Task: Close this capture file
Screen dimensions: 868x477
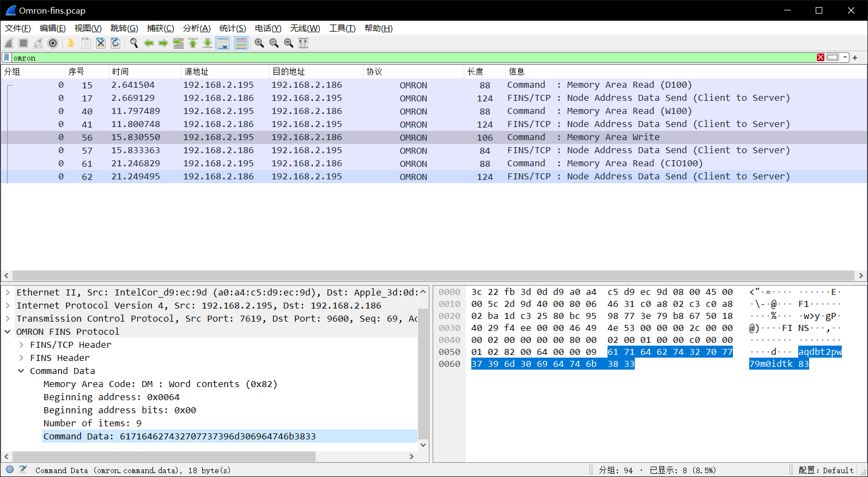Action: pos(100,43)
